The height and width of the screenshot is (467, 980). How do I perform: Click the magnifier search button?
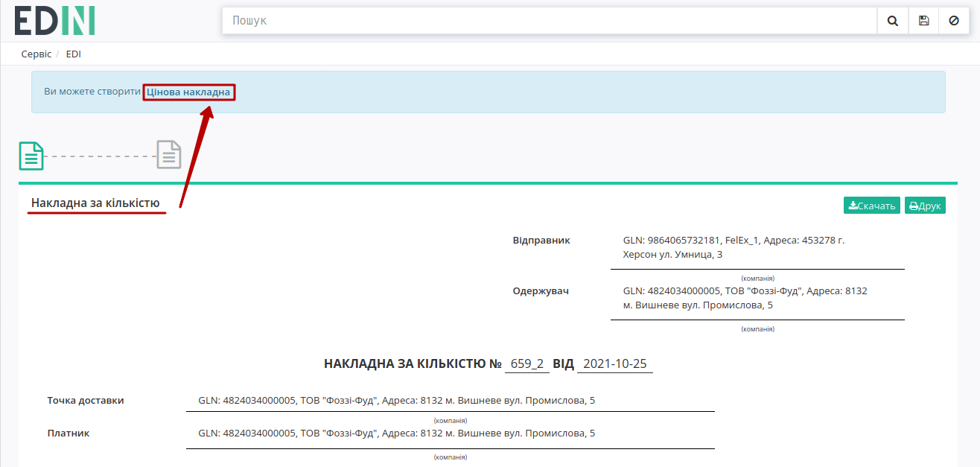coord(892,21)
